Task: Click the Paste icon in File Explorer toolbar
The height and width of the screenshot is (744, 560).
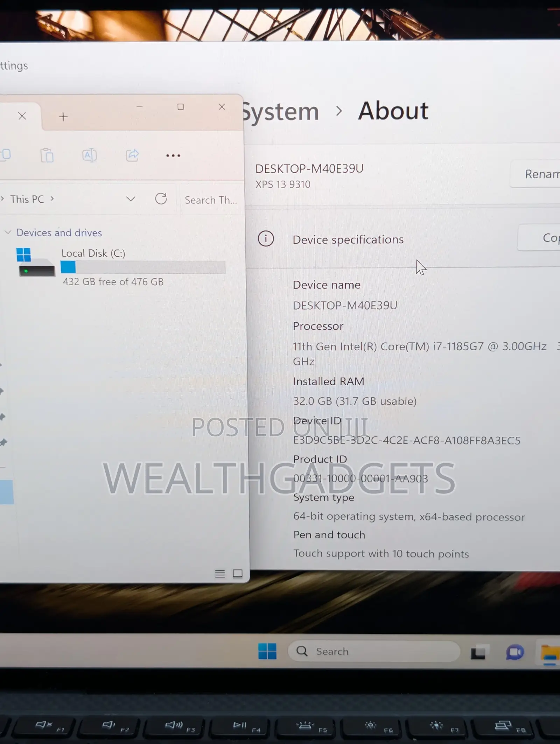Action: pyautogui.click(x=47, y=155)
